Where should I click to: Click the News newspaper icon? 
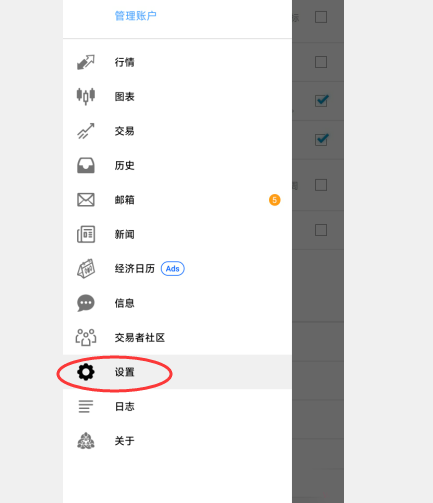[x=86, y=234]
